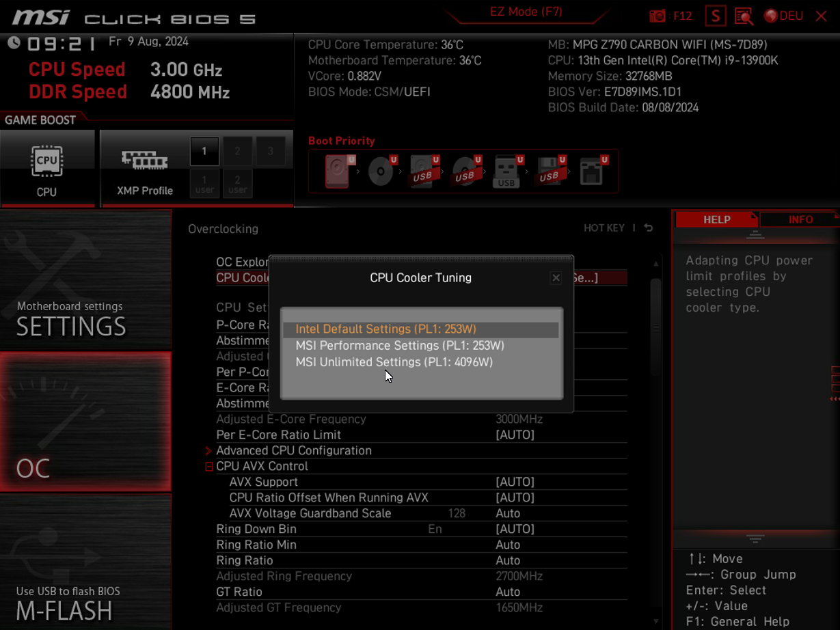Click the red arrows on right panel edge
Screen dimensions: 840x630
(x=835, y=398)
